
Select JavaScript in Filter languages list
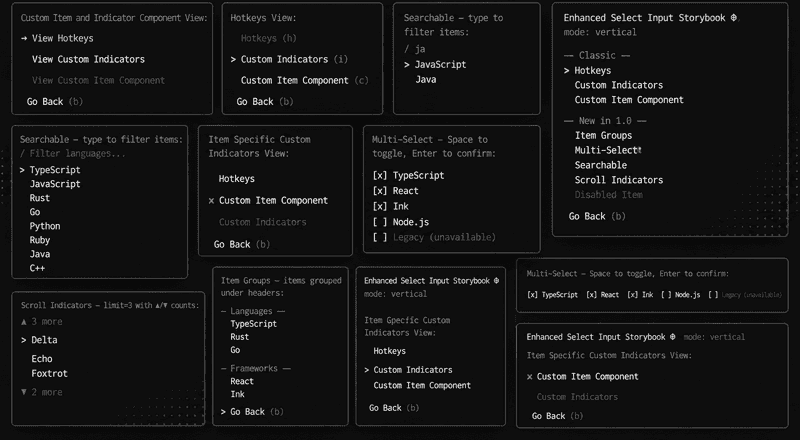tap(55, 184)
